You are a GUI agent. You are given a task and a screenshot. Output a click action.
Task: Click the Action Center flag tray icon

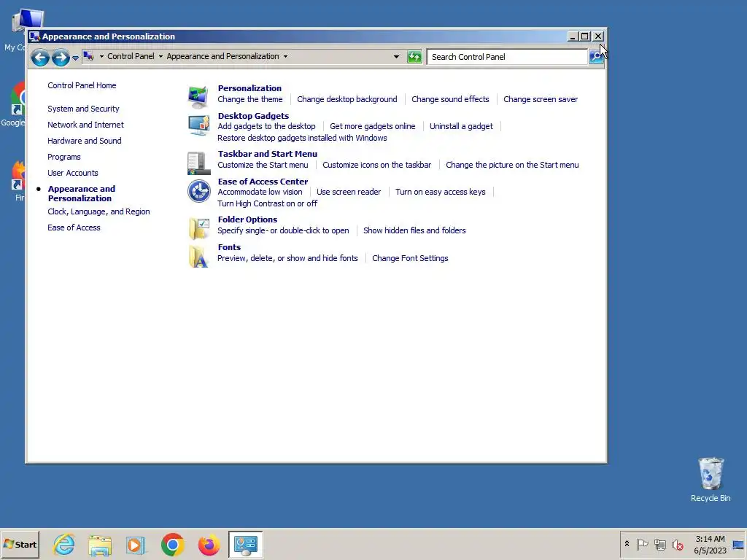(642, 544)
